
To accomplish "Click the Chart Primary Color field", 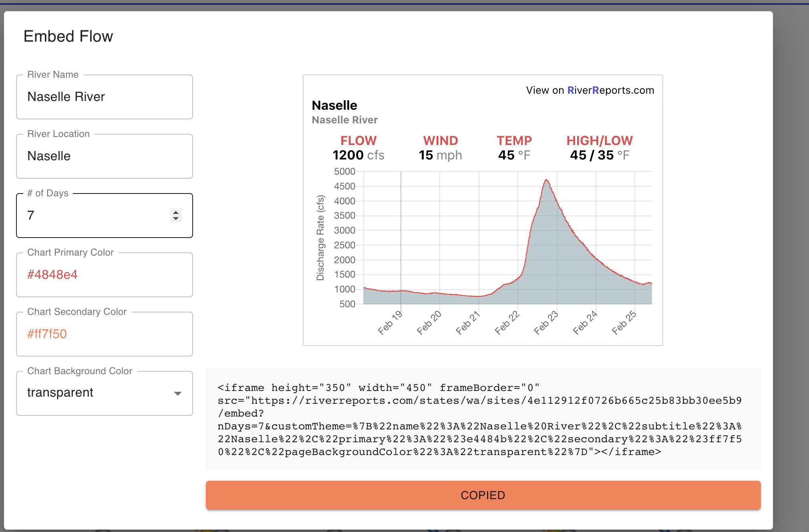I will 104,275.
